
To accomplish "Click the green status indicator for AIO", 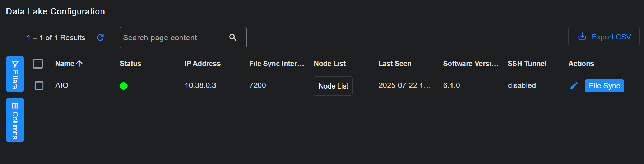I will coord(124,86).
